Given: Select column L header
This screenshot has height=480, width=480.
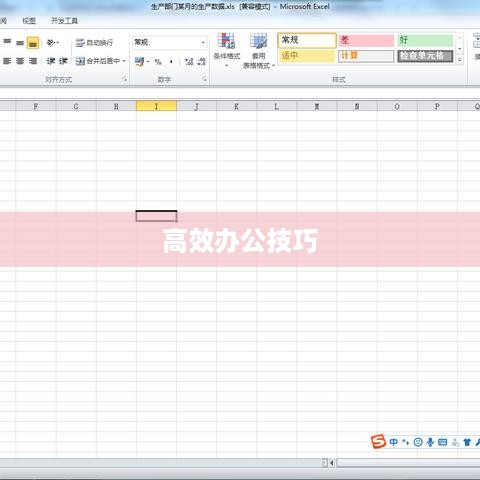Looking at the screenshot, I should [x=276, y=106].
